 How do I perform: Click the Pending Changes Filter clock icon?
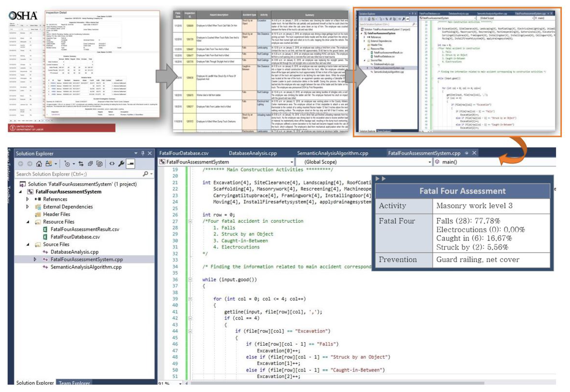67,164
